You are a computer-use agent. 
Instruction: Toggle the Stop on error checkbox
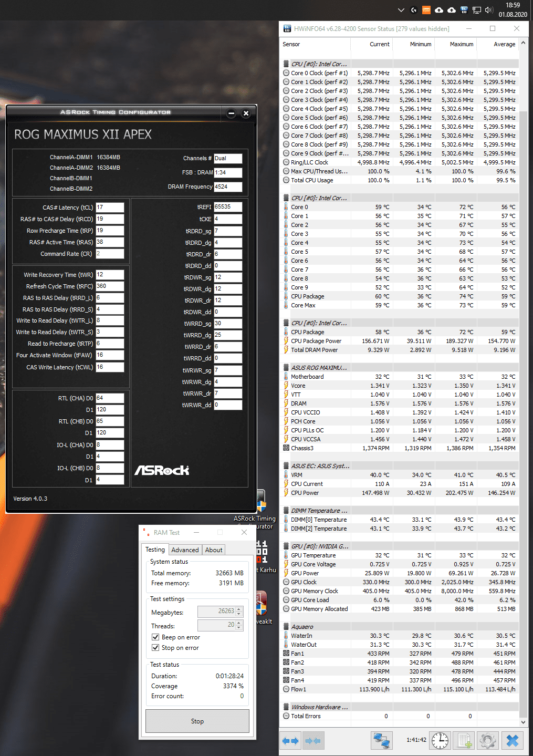(155, 648)
